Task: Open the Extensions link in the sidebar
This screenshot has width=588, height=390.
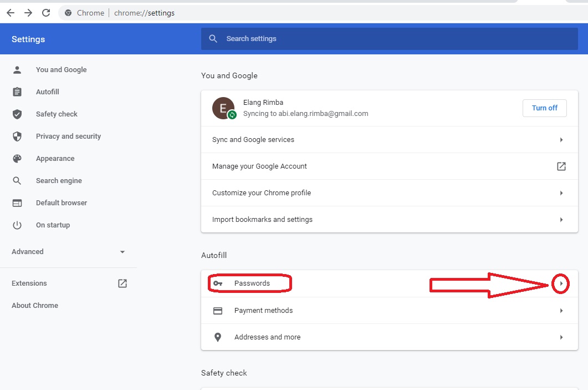Action: (29, 283)
